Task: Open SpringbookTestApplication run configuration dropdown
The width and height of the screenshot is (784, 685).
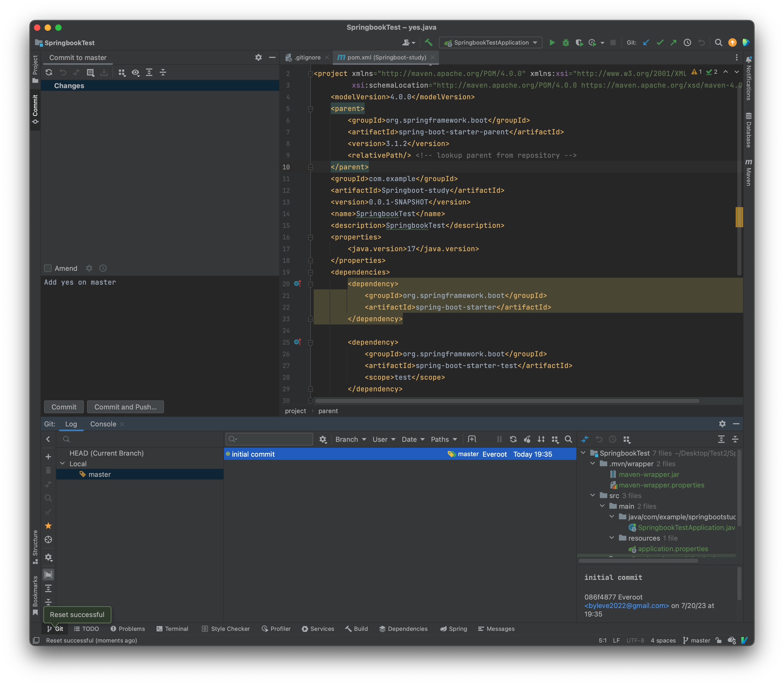Action: point(490,43)
